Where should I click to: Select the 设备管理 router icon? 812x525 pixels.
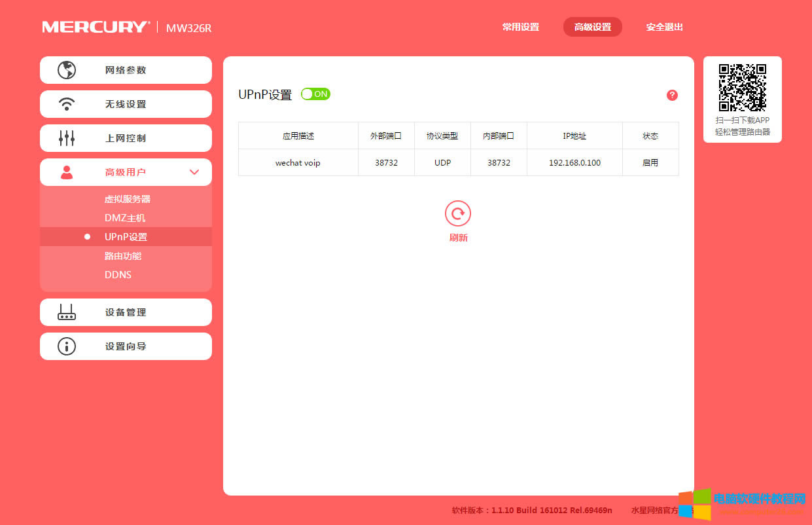click(x=66, y=312)
